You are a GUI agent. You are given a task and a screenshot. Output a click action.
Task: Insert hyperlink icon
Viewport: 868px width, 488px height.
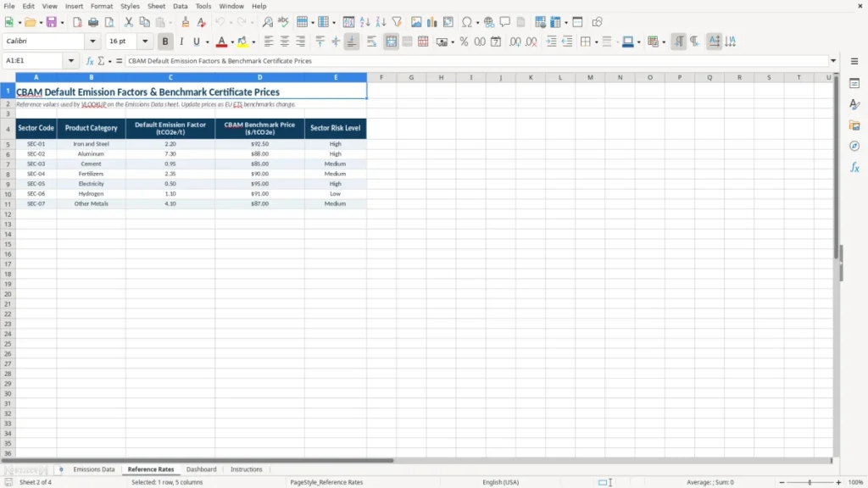point(489,22)
